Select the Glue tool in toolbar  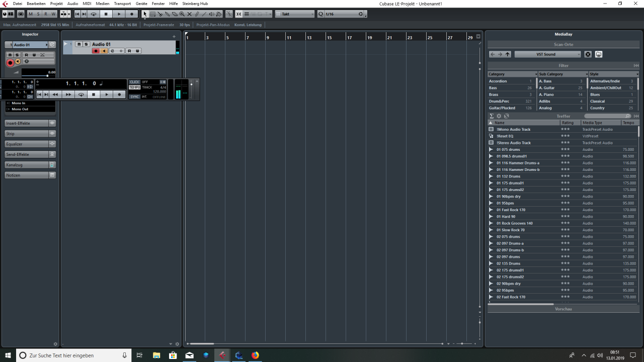(167, 14)
